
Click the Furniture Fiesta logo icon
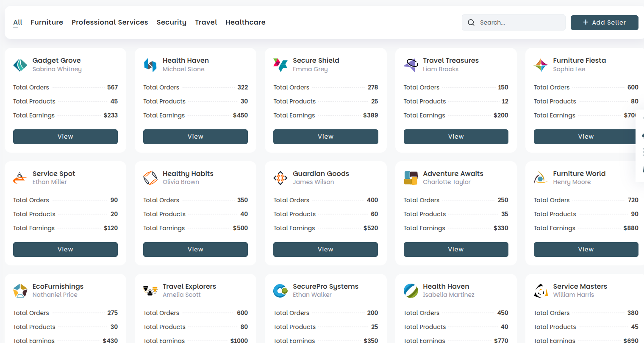click(541, 65)
